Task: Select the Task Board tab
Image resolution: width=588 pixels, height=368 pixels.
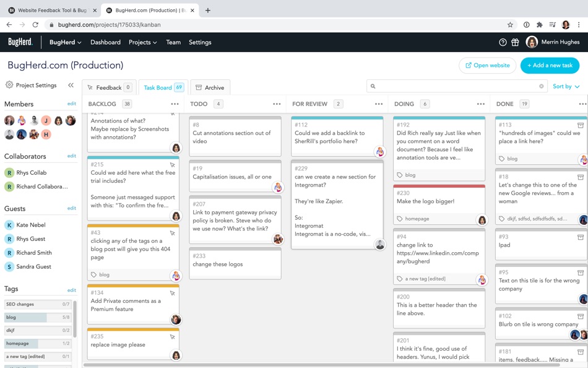Action: tap(163, 87)
